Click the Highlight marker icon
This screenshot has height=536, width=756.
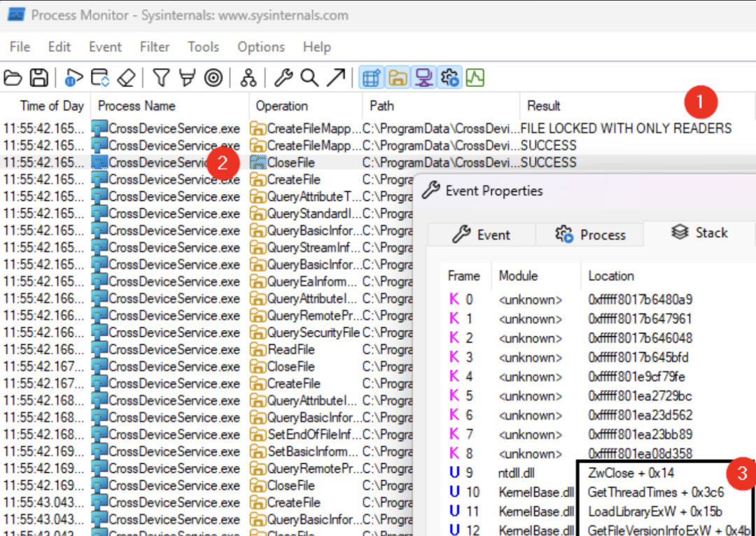pyautogui.click(x=187, y=77)
